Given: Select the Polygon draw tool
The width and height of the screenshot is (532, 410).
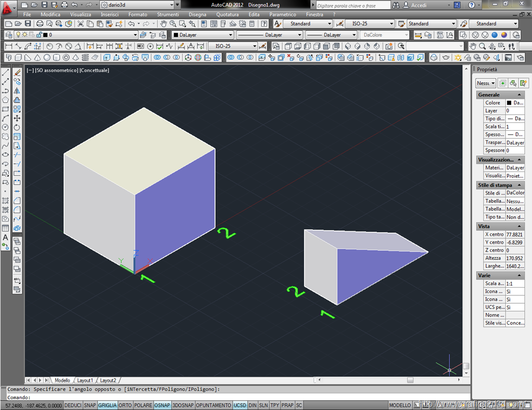Looking at the screenshot, I should [x=5, y=100].
